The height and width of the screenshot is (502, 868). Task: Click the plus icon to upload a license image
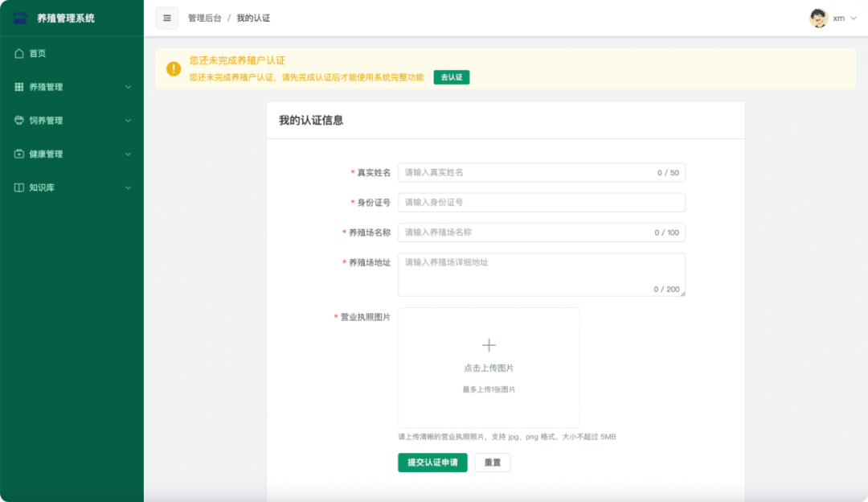489,344
